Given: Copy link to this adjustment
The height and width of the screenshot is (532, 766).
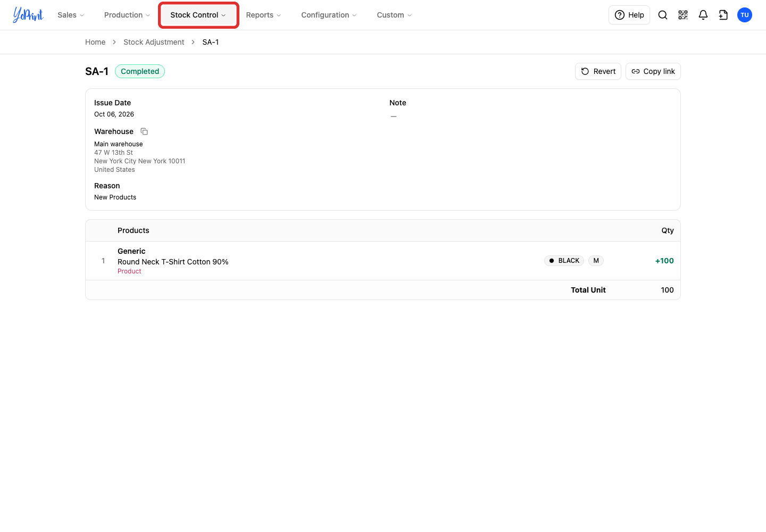Looking at the screenshot, I should click(653, 71).
